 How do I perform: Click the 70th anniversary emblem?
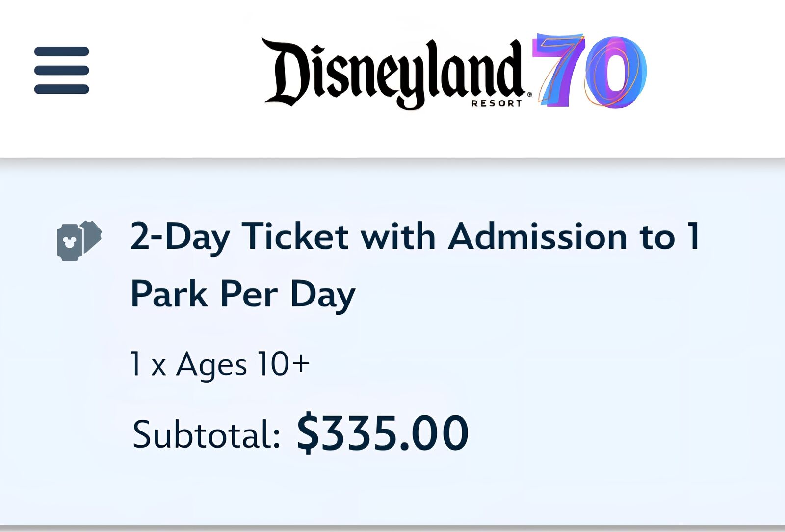click(x=591, y=70)
